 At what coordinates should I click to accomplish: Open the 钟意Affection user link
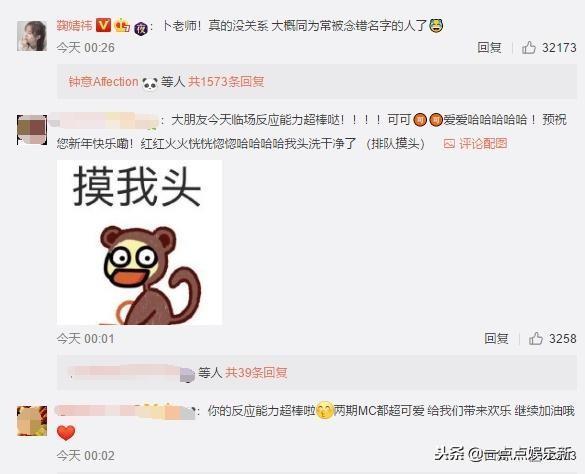(x=103, y=82)
